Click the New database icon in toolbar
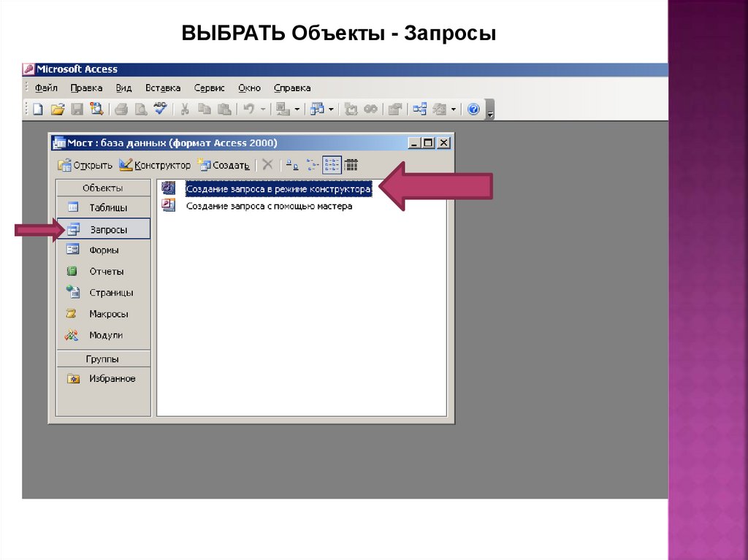 point(38,110)
